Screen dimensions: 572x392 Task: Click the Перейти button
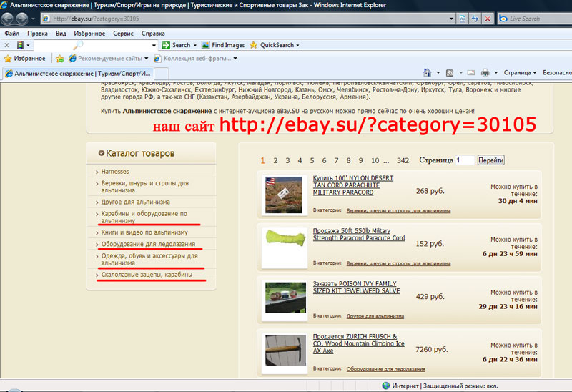pyautogui.click(x=491, y=160)
